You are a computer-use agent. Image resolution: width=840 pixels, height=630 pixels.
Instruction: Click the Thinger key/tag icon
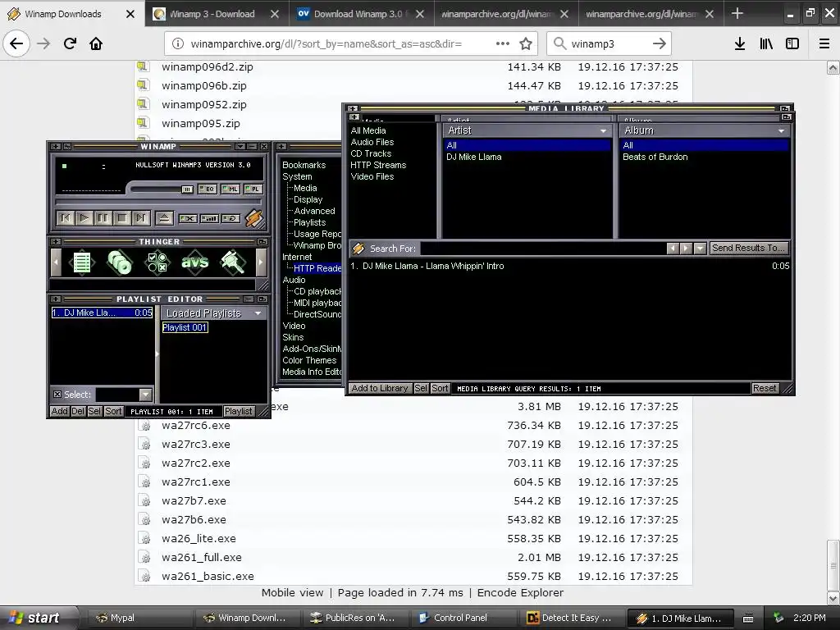pos(233,262)
